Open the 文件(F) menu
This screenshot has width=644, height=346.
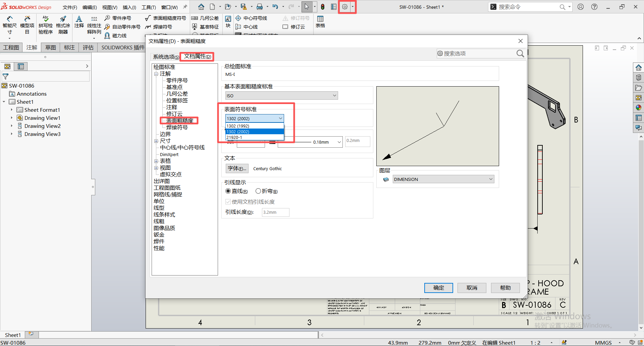click(70, 7)
